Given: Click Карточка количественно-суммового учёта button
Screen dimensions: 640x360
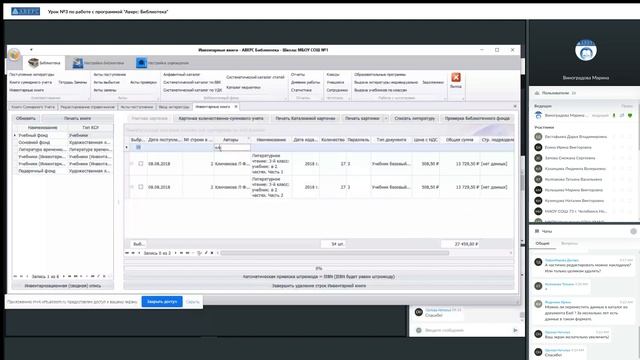Looking at the screenshot, I should coord(221,118).
